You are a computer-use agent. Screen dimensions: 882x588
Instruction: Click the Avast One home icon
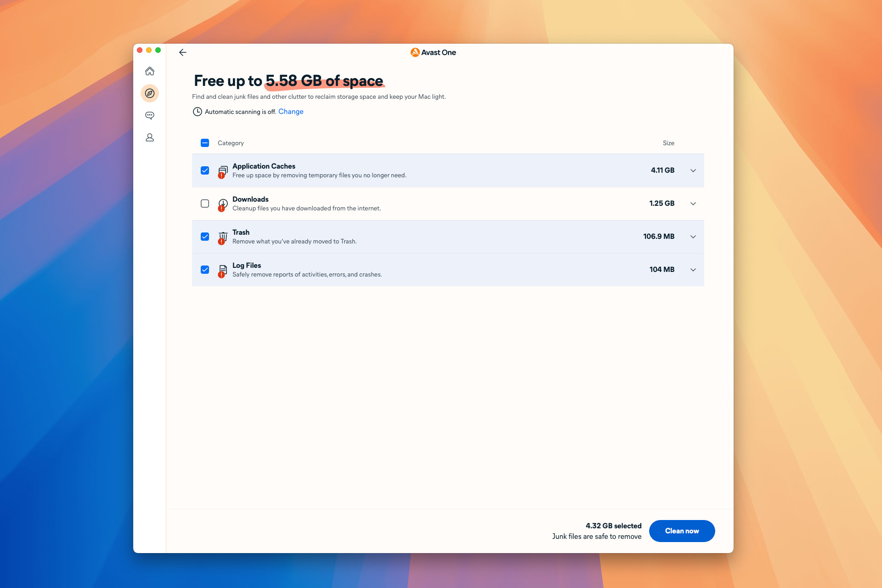click(x=150, y=71)
